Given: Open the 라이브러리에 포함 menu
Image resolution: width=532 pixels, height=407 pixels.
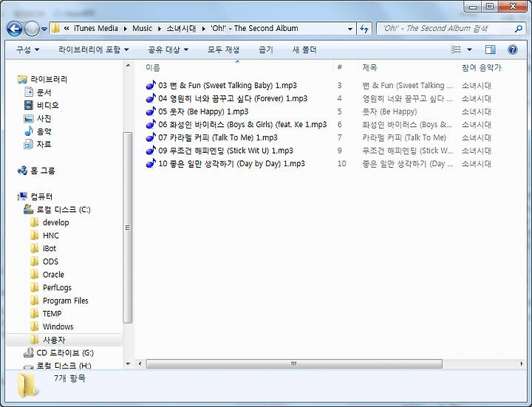Looking at the screenshot, I should pos(94,49).
